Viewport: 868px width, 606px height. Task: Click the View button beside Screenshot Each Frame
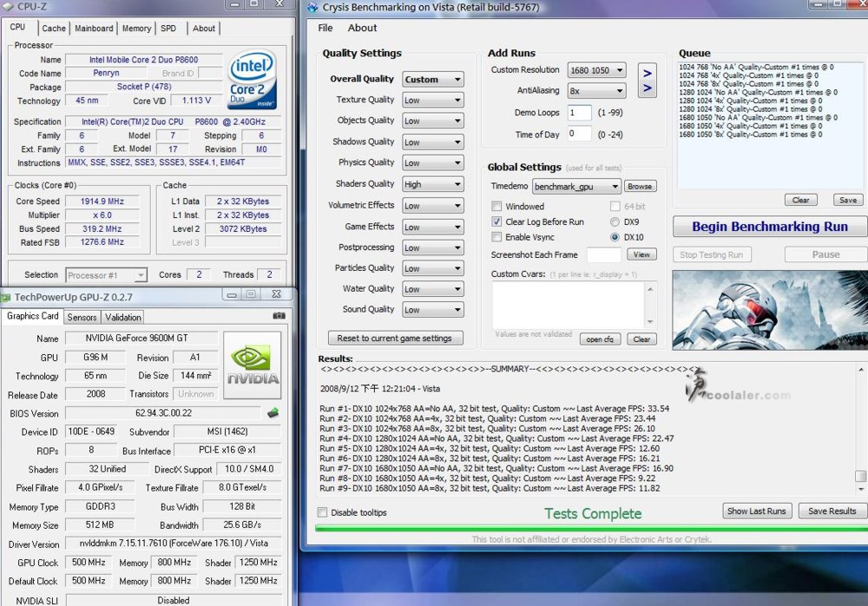point(641,254)
